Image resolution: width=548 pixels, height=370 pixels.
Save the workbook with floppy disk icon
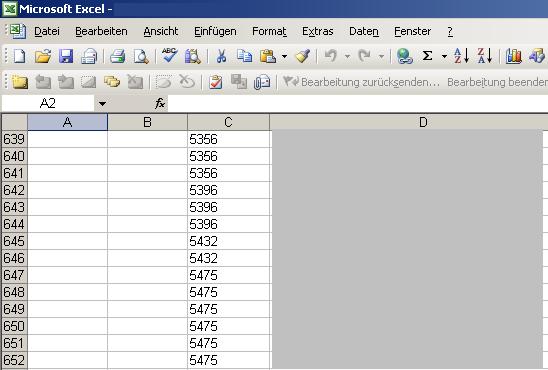pyautogui.click(x=66, y=56)
